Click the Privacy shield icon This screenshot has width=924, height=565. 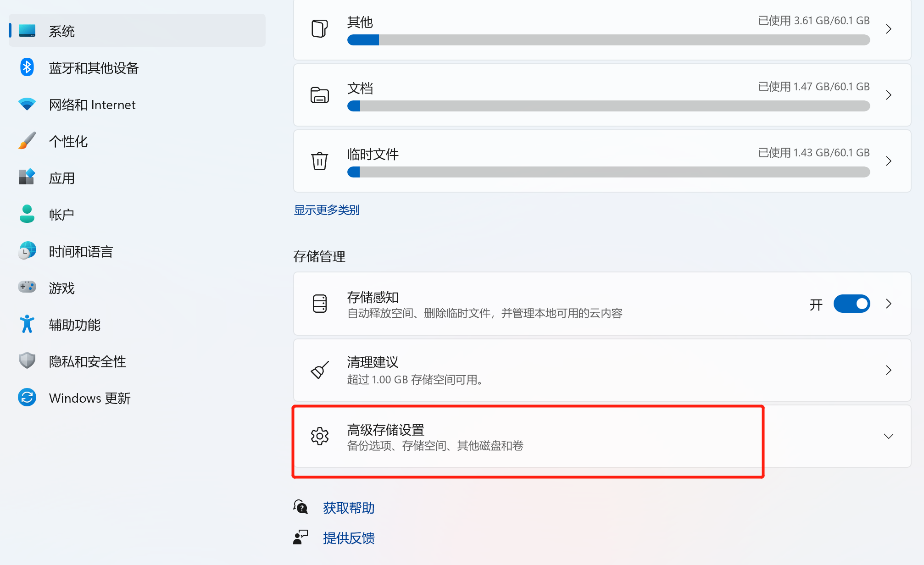tap(27, 361)
